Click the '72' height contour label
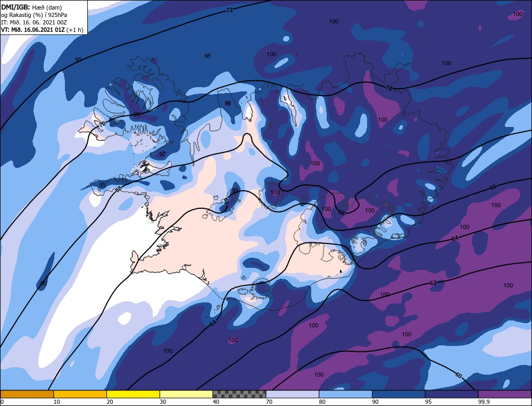 coord(230,10)
